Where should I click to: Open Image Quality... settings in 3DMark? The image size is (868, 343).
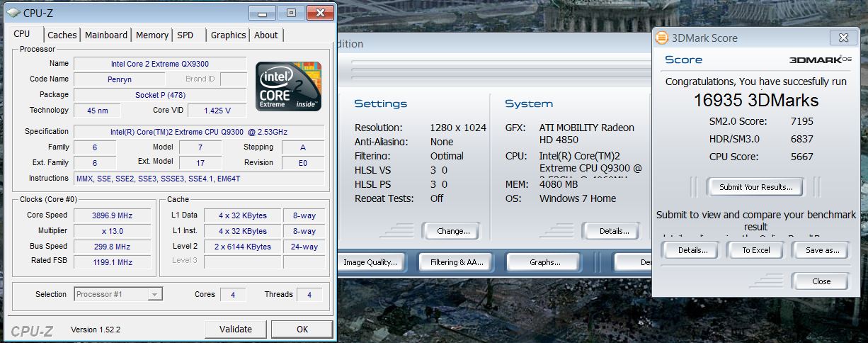(x=370, y=262)
